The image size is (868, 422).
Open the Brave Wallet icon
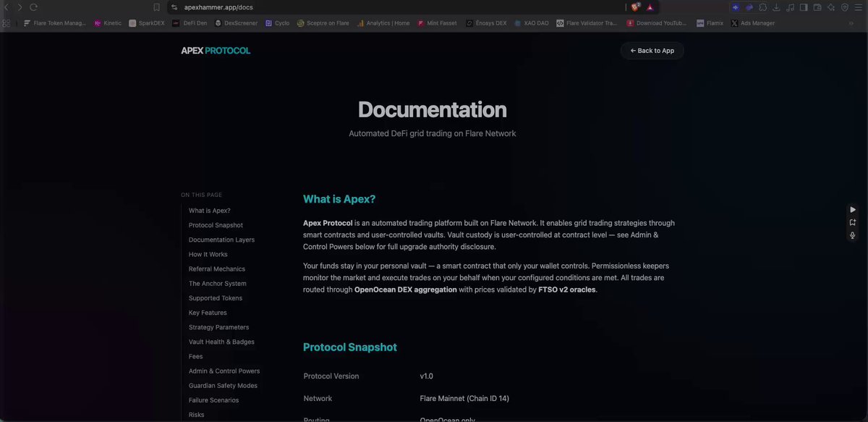coord(817,7)
